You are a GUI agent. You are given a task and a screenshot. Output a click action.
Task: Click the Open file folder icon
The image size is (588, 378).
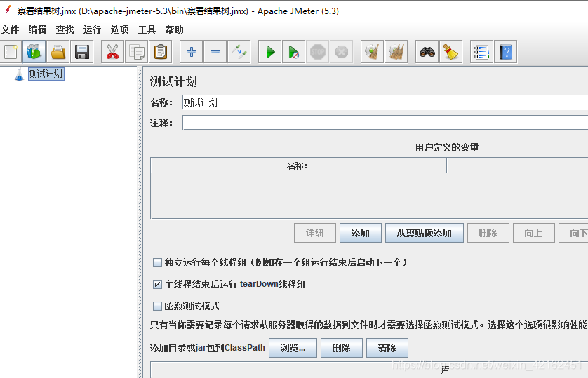[58, 52]
